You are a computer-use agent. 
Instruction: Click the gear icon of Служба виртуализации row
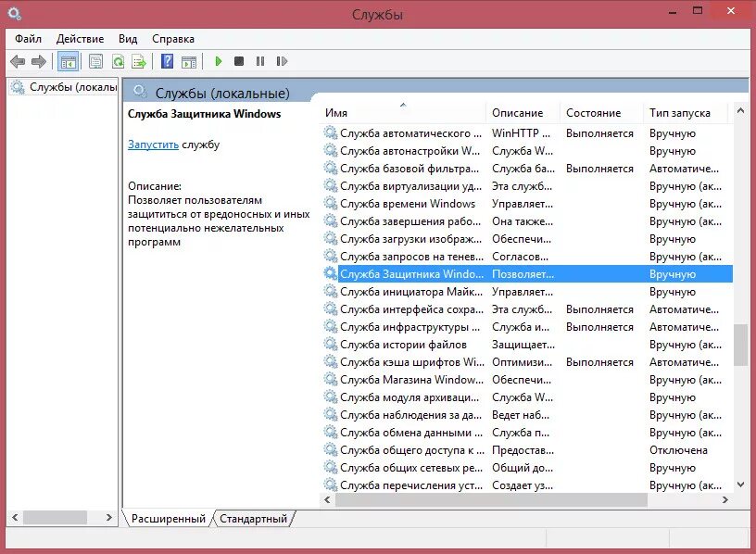coord(330,185)
